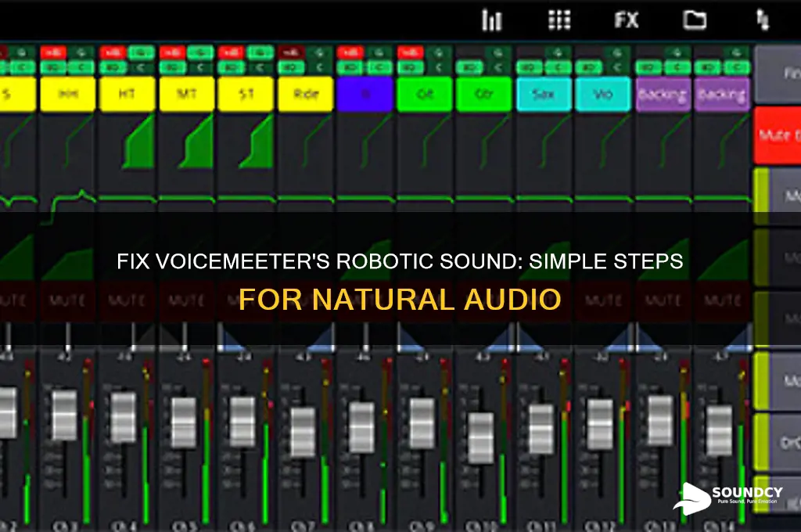Open the folder icon for saved scenes
This screenshot has width=801, height=532.
[x=695, y=20]
